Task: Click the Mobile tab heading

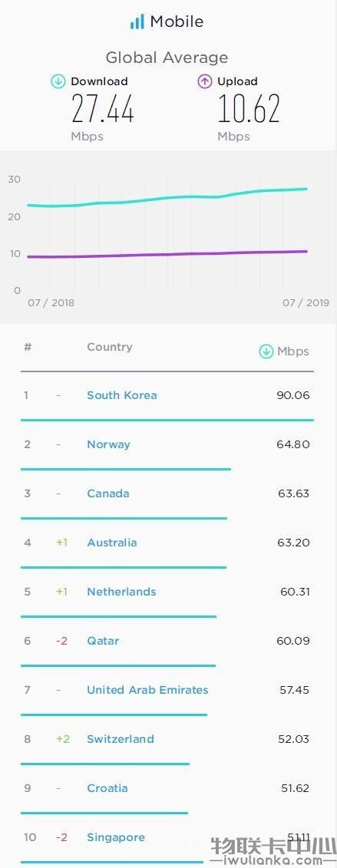Action: (x=177, y=22)
